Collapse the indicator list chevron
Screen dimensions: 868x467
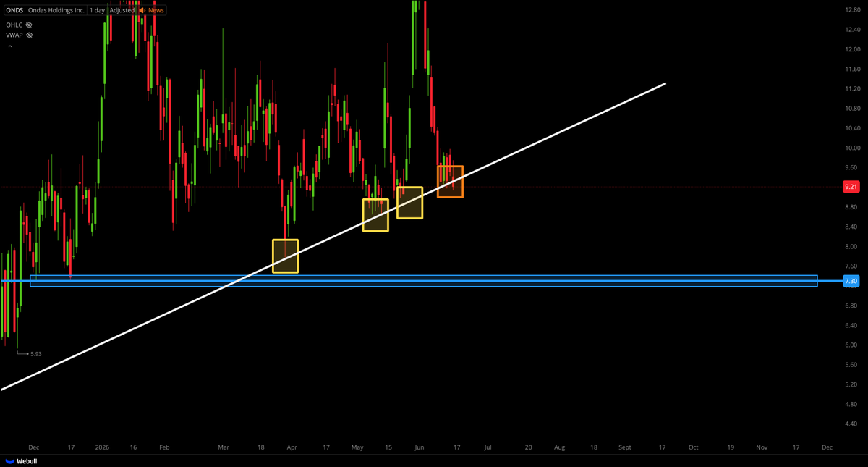[x=9, y=46]
